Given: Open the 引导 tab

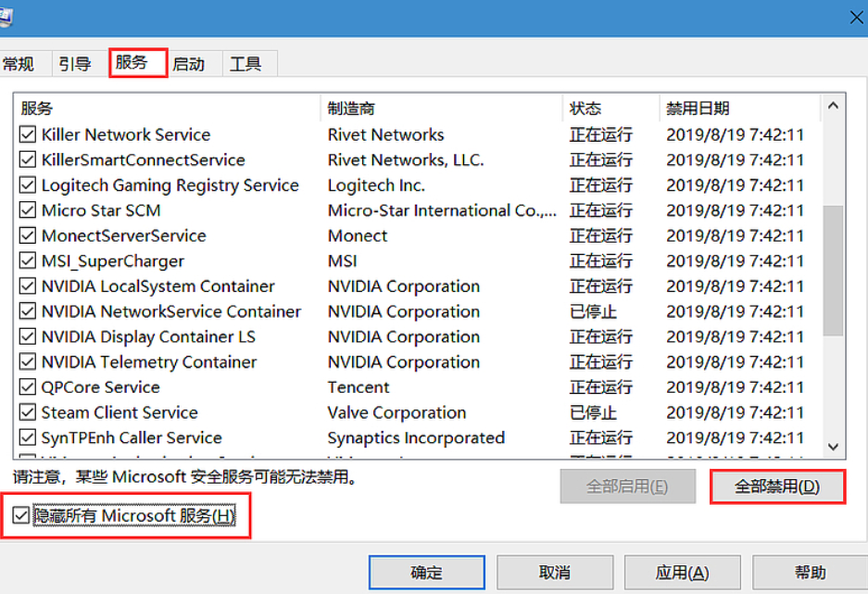Looking at the screenshot, I should click(x=75, y=64).
